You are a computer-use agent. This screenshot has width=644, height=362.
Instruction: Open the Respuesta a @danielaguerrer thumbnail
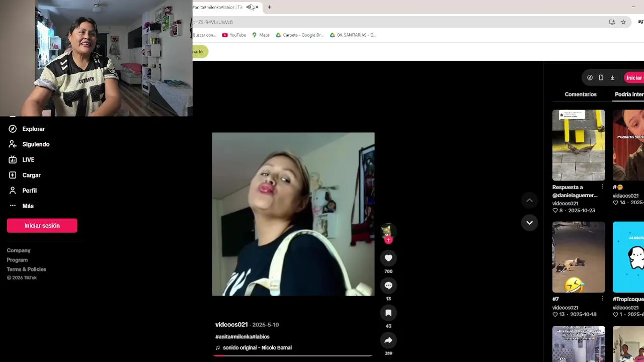[579, 145]
